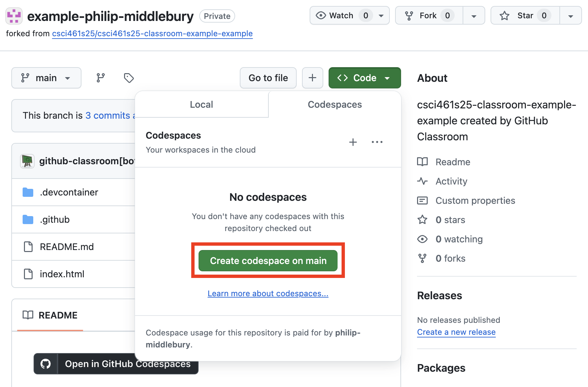The height and width of the screenshot is (387, 588).
Task: Open the Watch notification options dropdown arrow
Action: pos(382,16)
